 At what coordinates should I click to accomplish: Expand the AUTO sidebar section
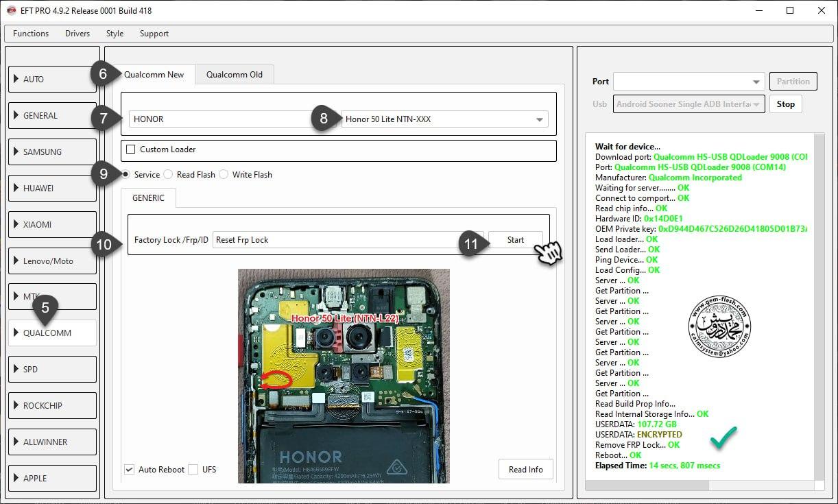pyautogui.click(x=53, y=79)
